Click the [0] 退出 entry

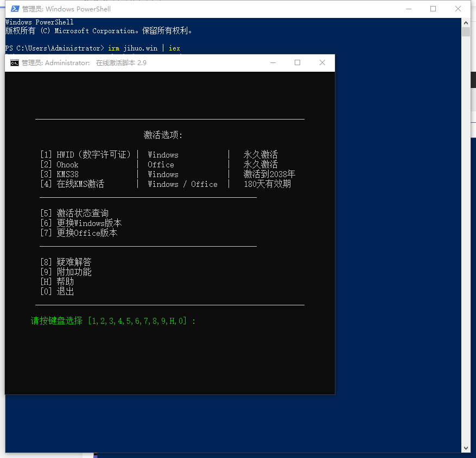coord(57,292)
